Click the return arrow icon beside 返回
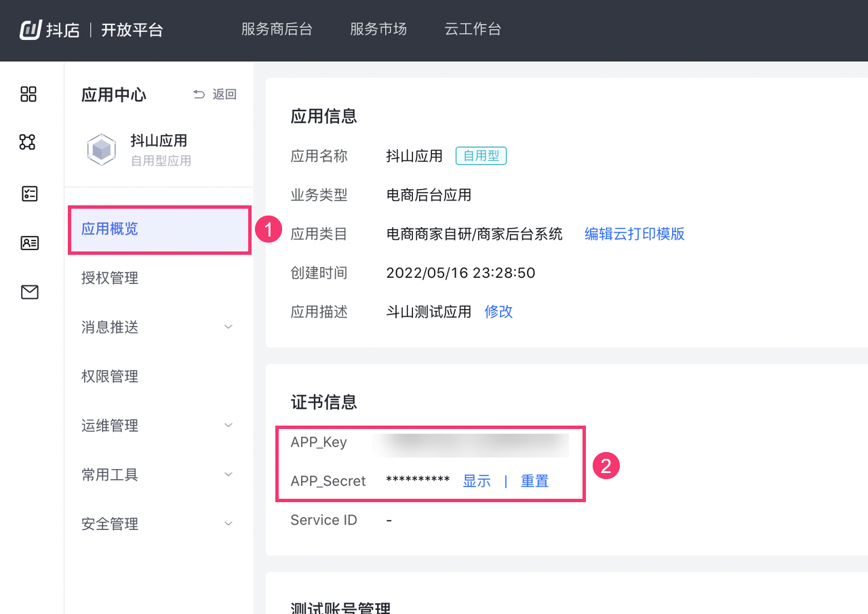Image resolution: width=868 pixels, height=614 pixels. click(199, 94)
